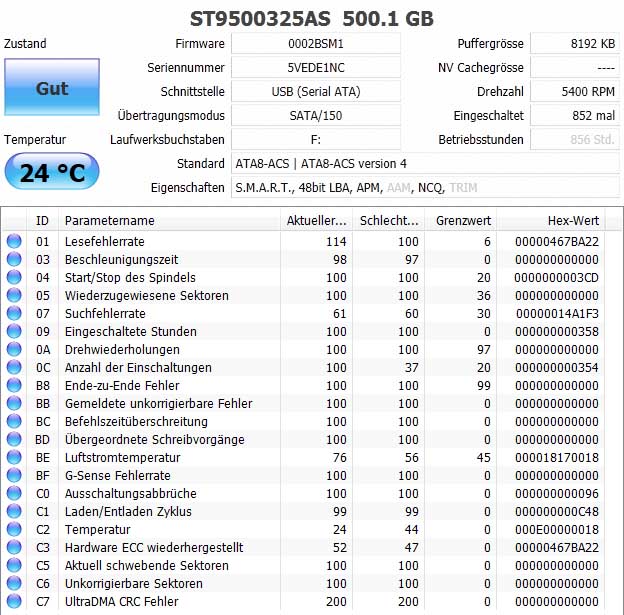The width and height of the screenshot is (624, 615).
Task: Click the status orb for Anzahl der Einschaltungen
Action: [x=14, y=367]
